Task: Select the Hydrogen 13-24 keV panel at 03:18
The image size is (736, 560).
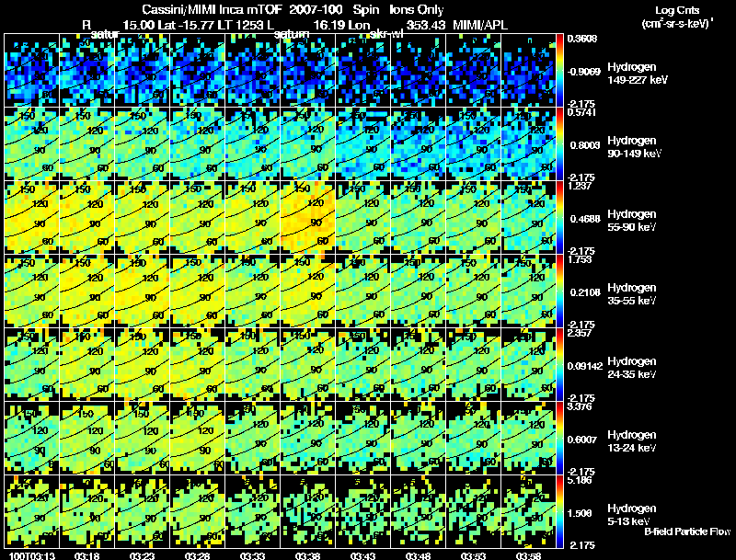Action: pyautogui.click(x=86, y=439)
